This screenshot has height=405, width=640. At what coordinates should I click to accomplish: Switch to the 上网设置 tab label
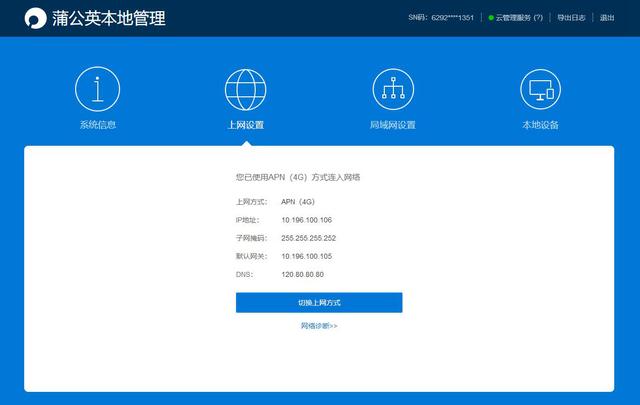tap(245, 125)
